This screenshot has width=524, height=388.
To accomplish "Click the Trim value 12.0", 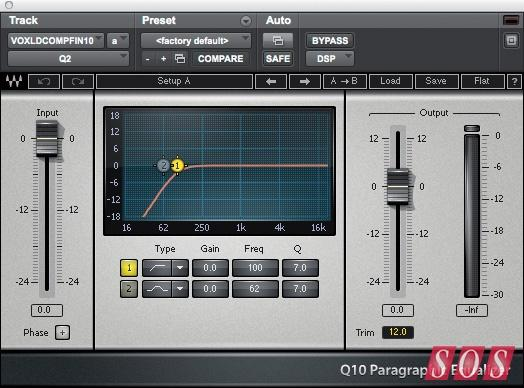I will (398, 332).
